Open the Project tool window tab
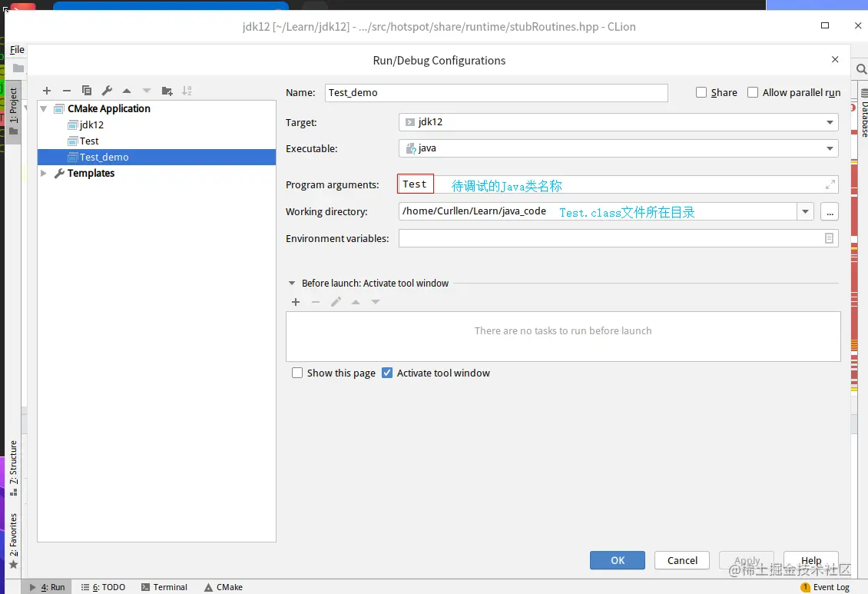Image resolution: width=868 pixels, height=594 pixels. tap(13, 111)
